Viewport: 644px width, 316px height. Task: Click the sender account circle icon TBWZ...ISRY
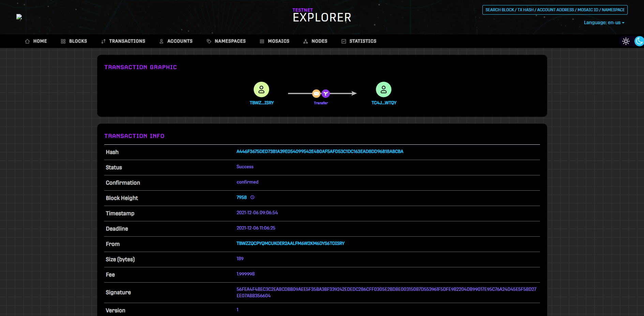(261, 90)
